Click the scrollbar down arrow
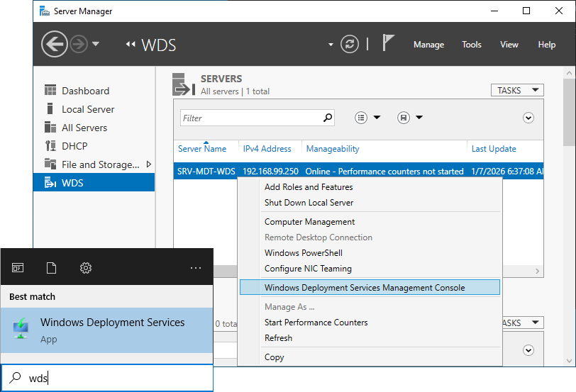 (x=569, y=361)
